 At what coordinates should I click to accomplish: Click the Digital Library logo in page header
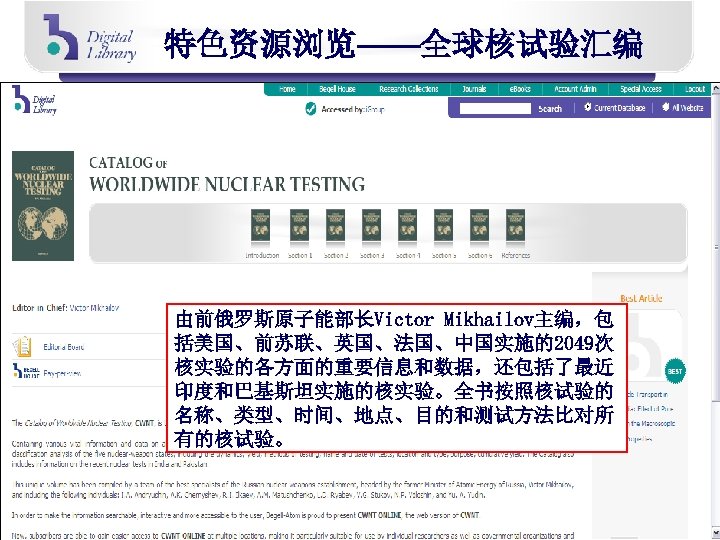(35, 100)
